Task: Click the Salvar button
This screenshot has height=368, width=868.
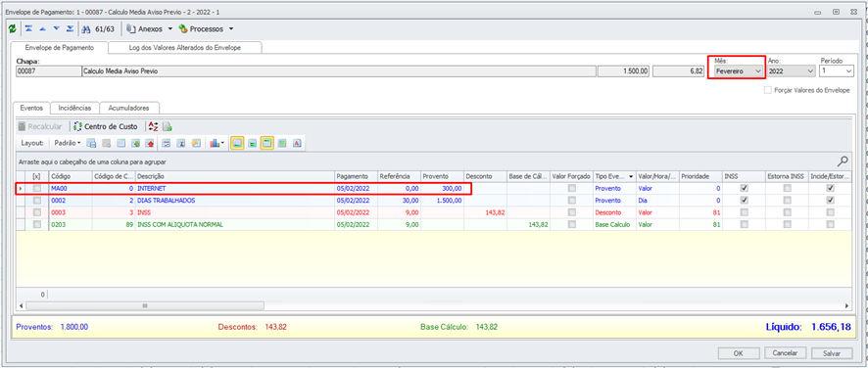Action: [832, 353]
